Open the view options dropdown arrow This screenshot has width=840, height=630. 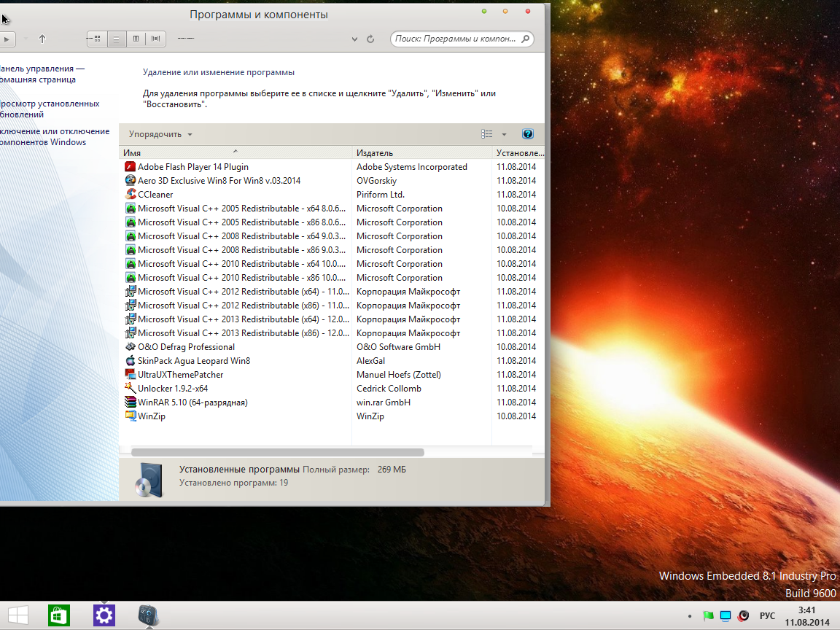tap(504, 134)
